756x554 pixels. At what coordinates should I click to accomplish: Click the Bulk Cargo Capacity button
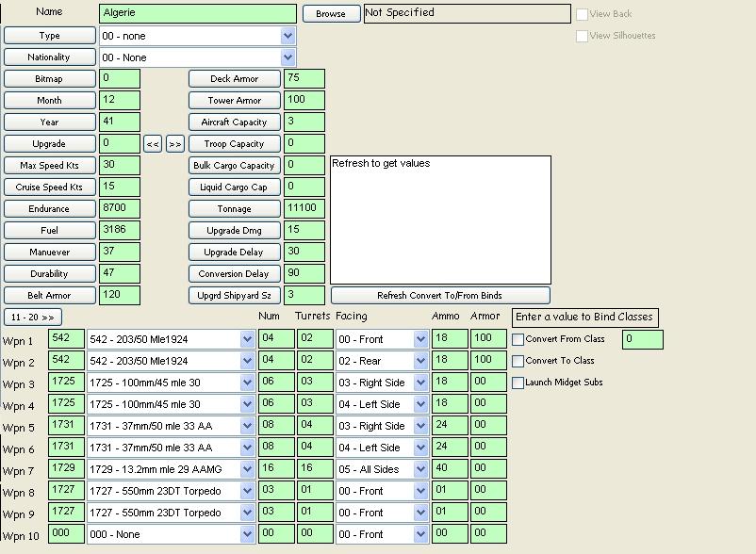pyautogui.click(x=235, y=165)
